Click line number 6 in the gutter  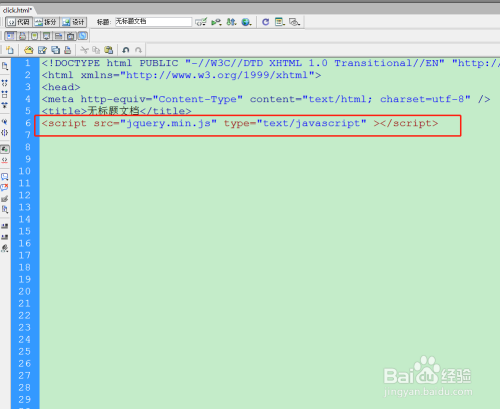click(x=28, y=123)
